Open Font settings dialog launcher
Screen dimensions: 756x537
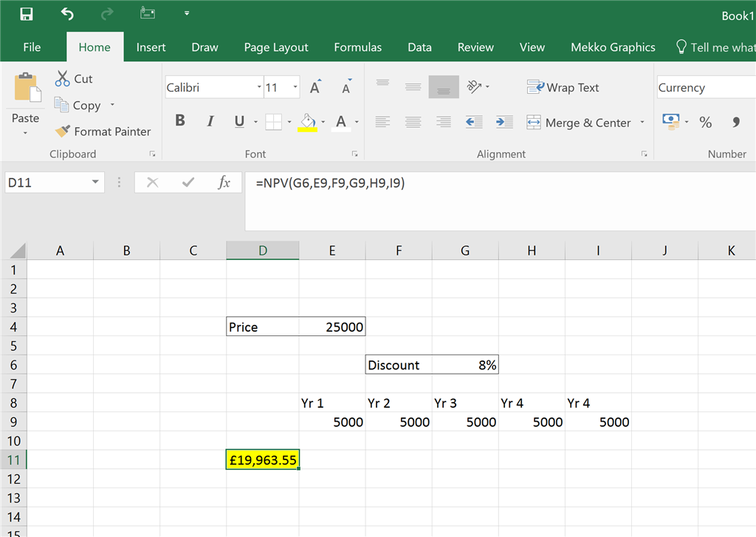tap(355, 154)
